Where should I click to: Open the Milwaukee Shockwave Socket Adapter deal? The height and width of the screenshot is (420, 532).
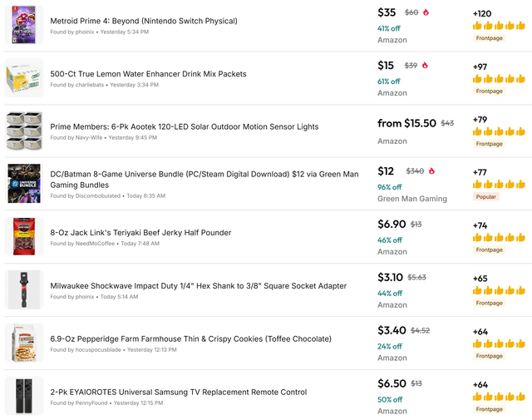tap(198, 286)
